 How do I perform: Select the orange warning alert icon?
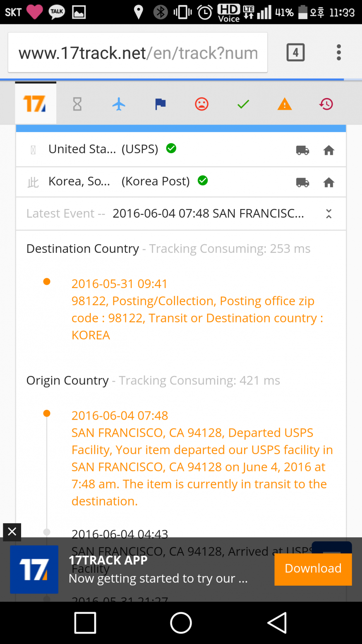285,104
